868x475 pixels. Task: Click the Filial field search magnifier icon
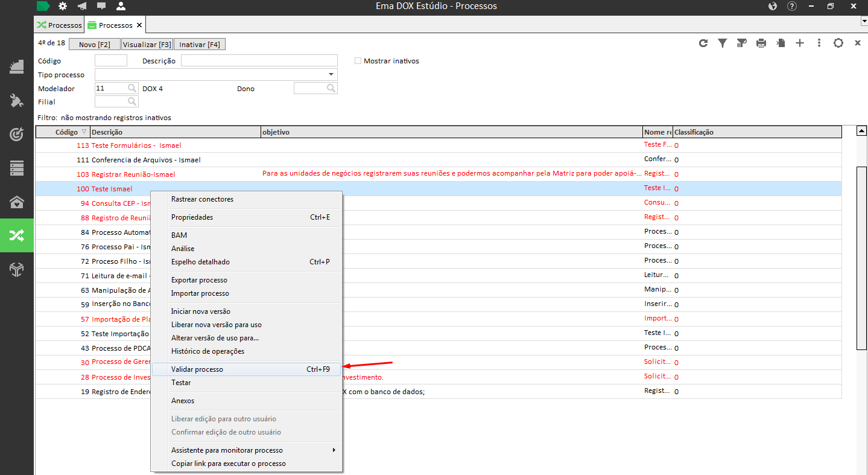[132, 101]
